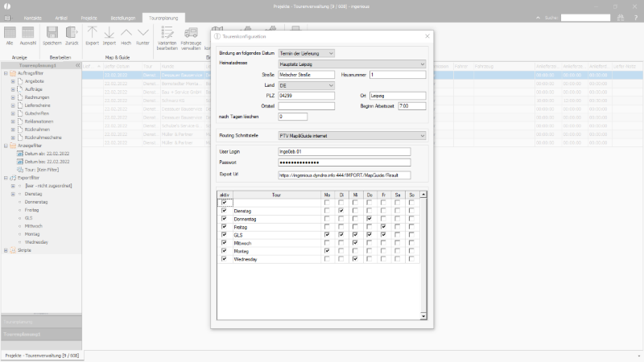Image resolution: width=644 pixels, height=362 pixels.
Task: Click the Alle display icon
Action: (x=10, y=33)
